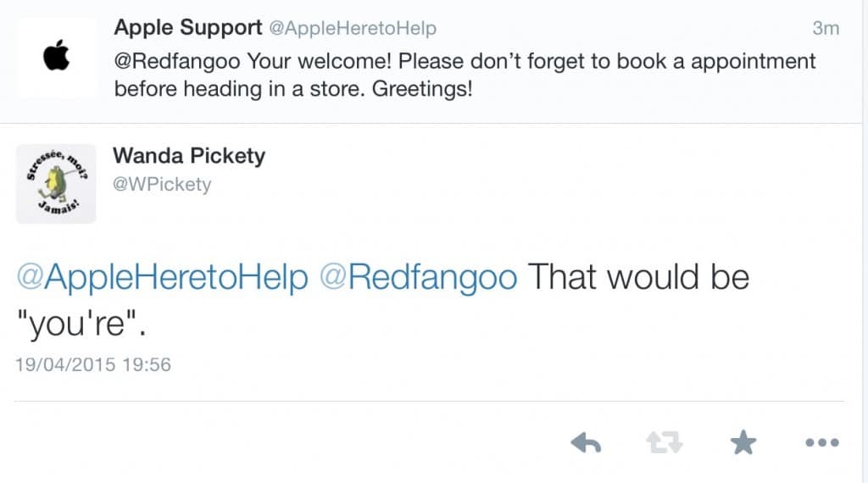Select the "That would be" reply text
This screenshot has width=868, height=483.
[639, 276]
